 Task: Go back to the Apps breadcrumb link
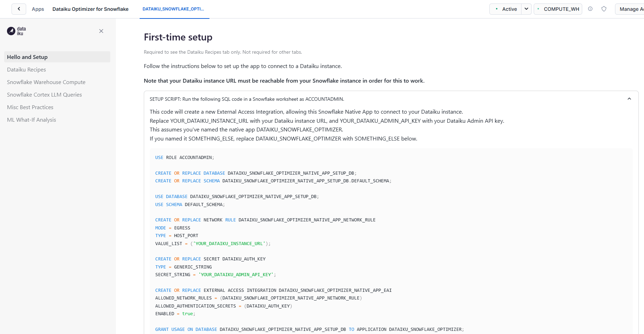point(38,9)
